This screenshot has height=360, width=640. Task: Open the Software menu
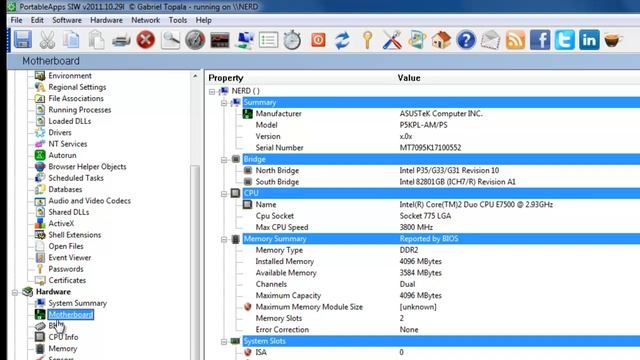coord(67,20)
